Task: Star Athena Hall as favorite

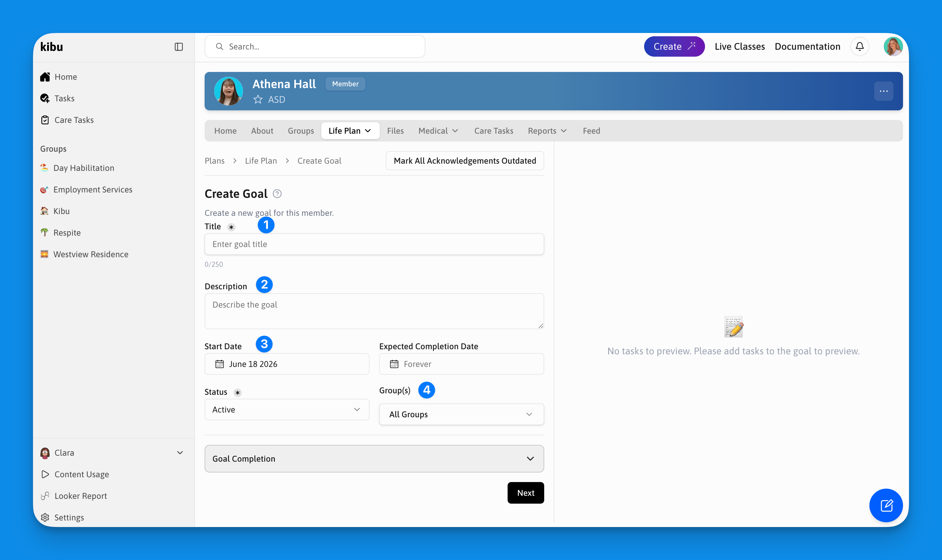Action: [258, 100]
